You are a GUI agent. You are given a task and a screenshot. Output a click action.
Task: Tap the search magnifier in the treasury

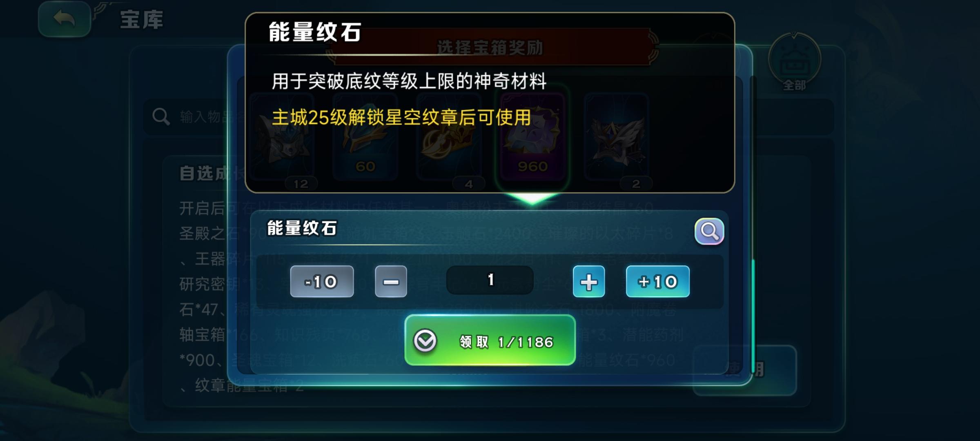pyautogui.click(x=161, y=117)
